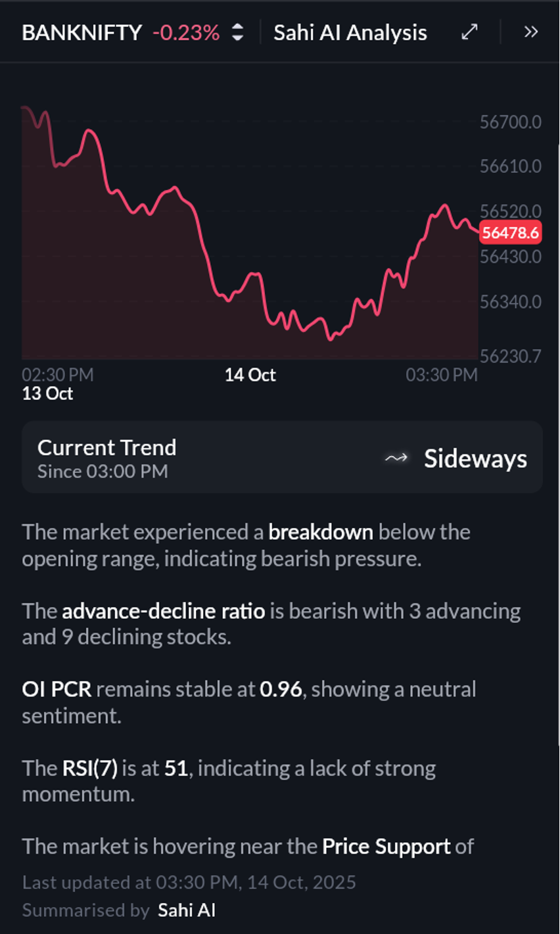Image resolution: width=560 pixels, height=934 pixels.
Task: Click the "advance-decline ratio" term
Action: pyautogui.click(x=163, y=610)
